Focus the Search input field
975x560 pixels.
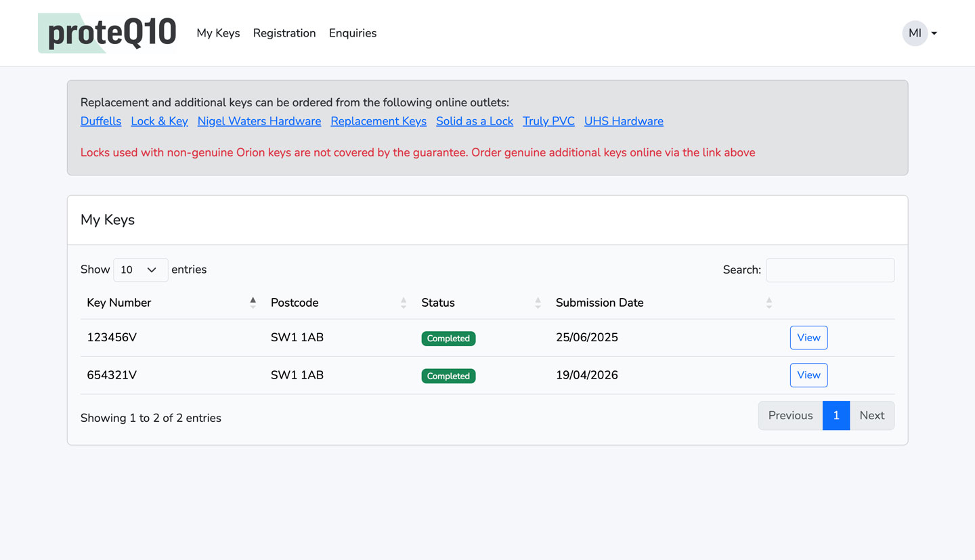click(x=830, y=270)
